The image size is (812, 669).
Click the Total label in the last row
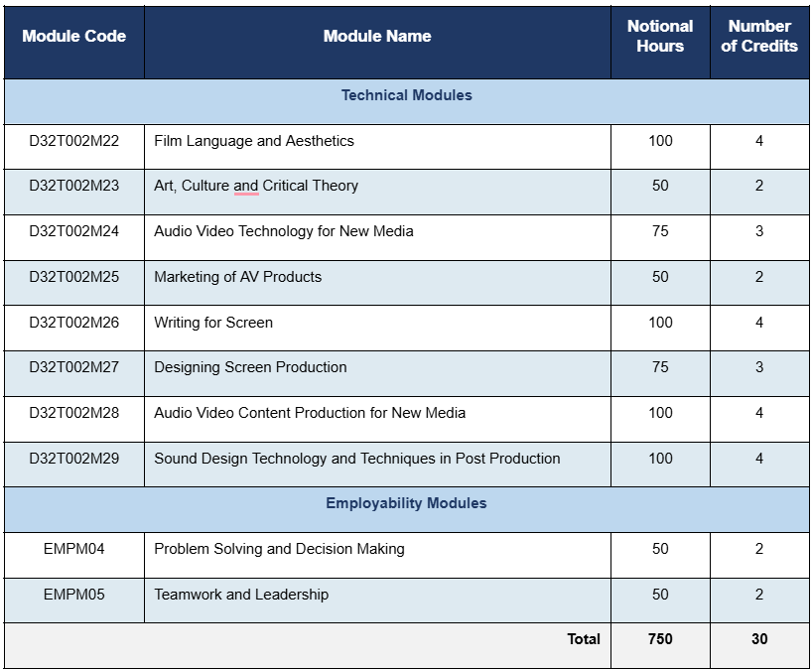pyautogui.click(x=584, y=639)
